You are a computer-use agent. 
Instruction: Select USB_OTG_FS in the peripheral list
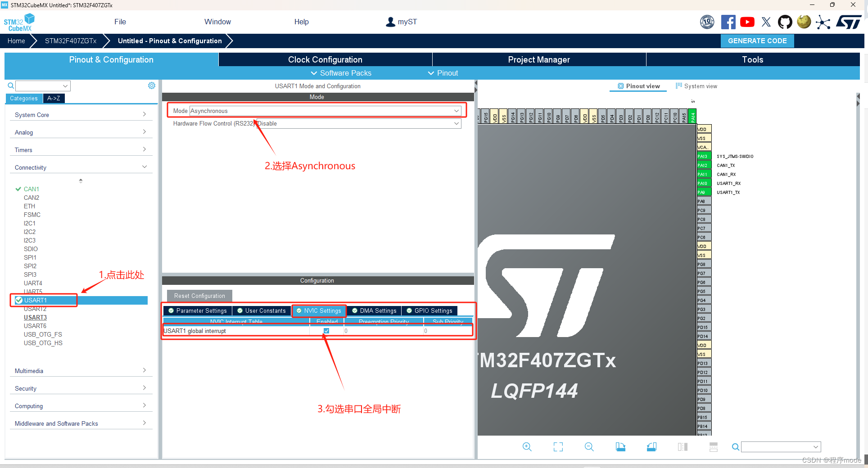pos(43,334)
